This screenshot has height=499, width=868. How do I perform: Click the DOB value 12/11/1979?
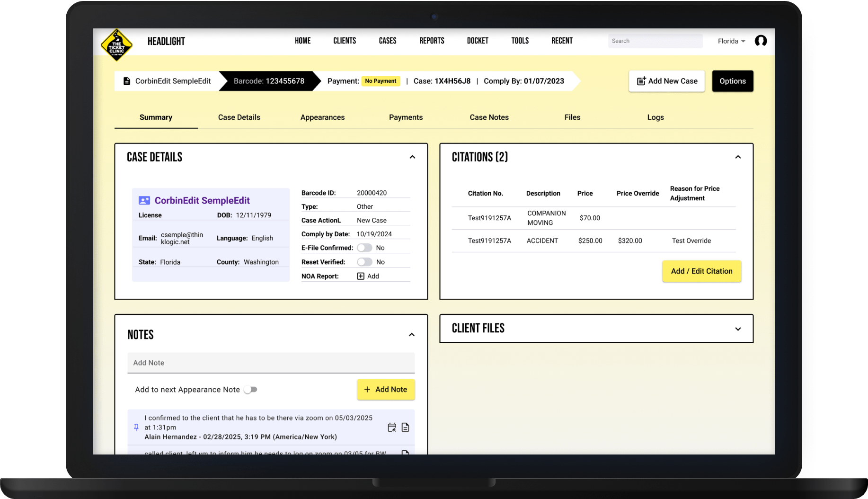pyautogui.click(x=254, y=215)
